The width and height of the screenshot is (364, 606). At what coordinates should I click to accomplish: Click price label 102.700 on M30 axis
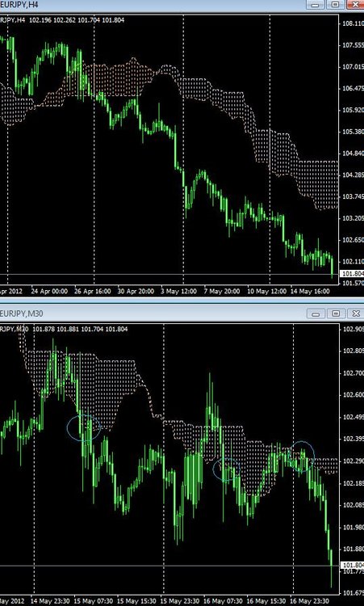click(x=353, y=373)
